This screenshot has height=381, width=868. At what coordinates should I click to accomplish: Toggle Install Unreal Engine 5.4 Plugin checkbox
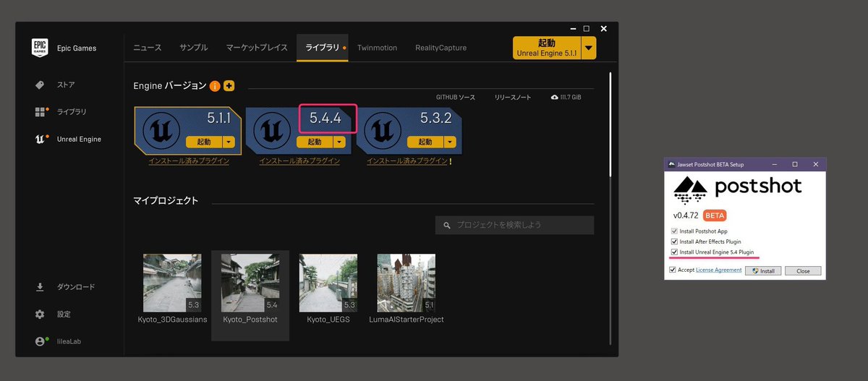674,252
